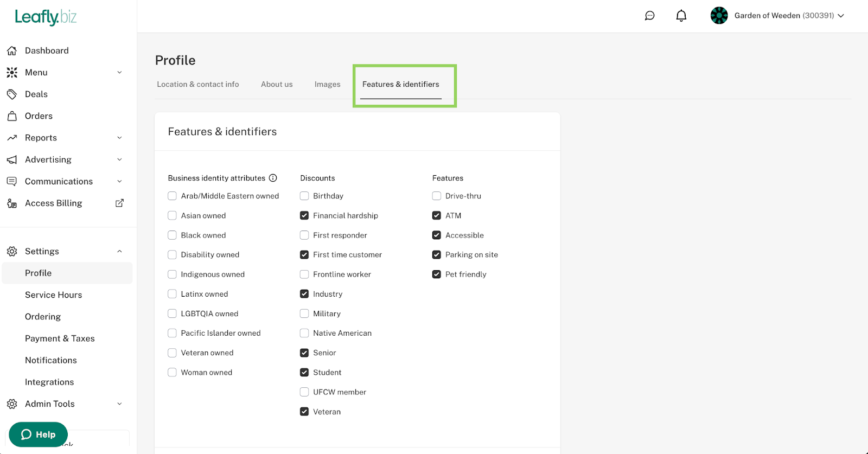Click the Help button
The width and height of the screenshot is (868, 454).
click(39, 434)
